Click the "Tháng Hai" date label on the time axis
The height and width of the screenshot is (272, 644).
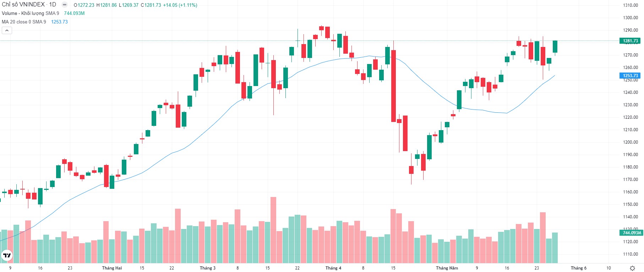pyautogui.click(x=112, y=268)
